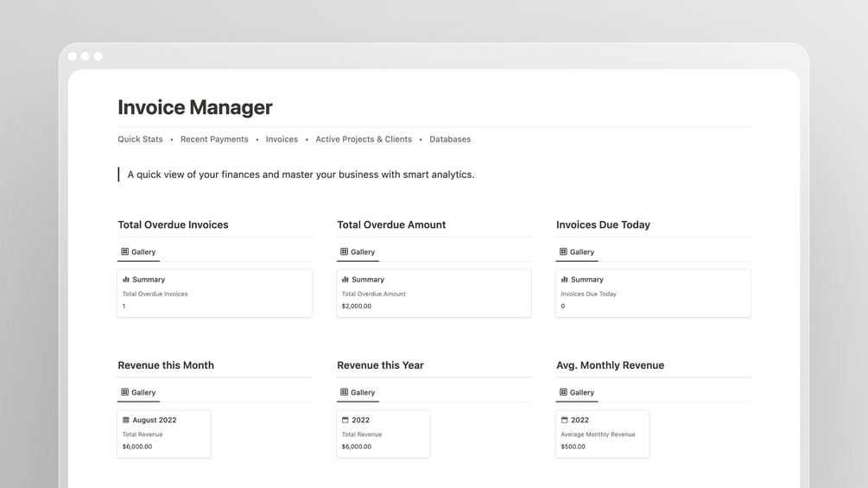
Task: Click the Invoice Manager page title
Action: click(x=195, y=107)
